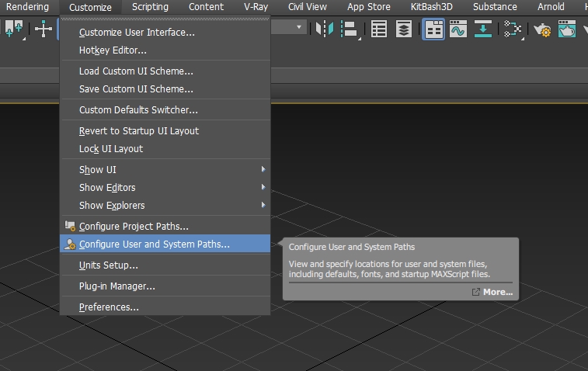Select the Move tool in the toolbar
The height and width of the screenshot is (371, 588).
click(43, 29)
